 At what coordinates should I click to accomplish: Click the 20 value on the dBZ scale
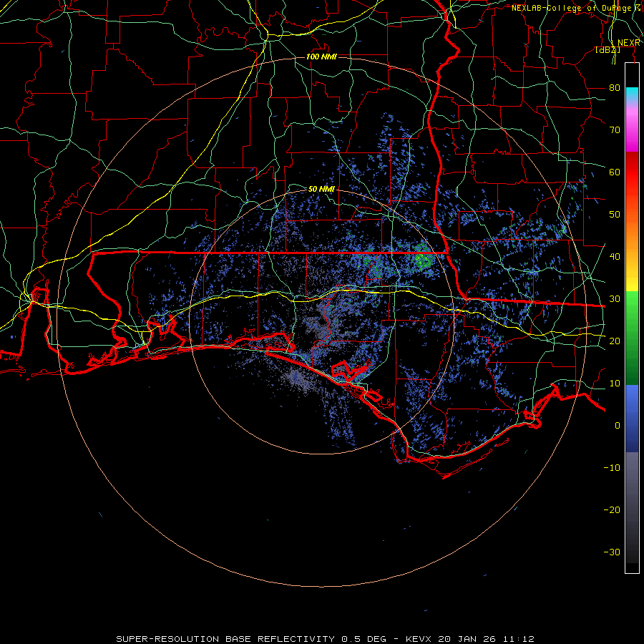[x=615, y=341]
